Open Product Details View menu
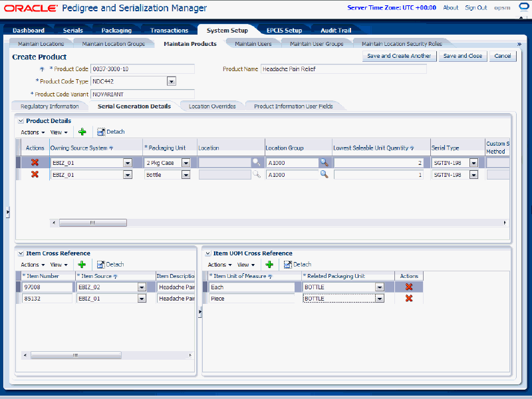Image resolution: width=532 pixels, height=399 pixels. pos(59,132)
